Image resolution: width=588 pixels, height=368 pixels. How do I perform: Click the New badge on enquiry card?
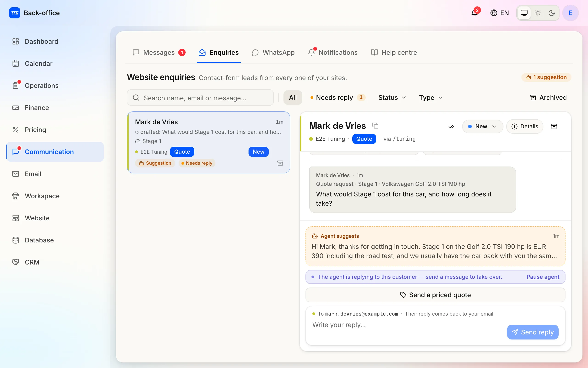point(259,152)
